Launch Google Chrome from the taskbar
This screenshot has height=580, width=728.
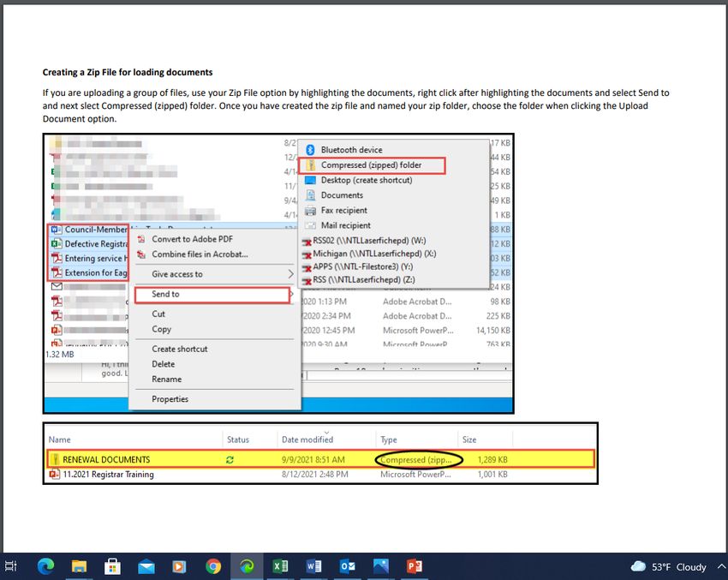pyautogui.click(x=213, y=566)
